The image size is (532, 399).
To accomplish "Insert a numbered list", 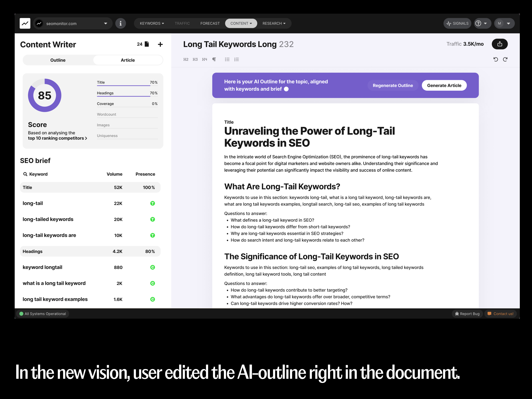I will 237,59.
